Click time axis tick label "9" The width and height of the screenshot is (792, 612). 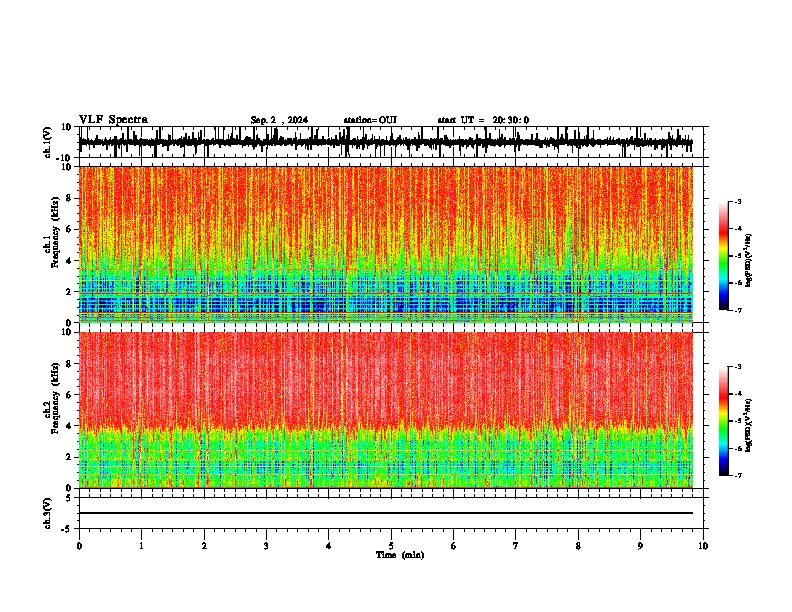(640, 546)
